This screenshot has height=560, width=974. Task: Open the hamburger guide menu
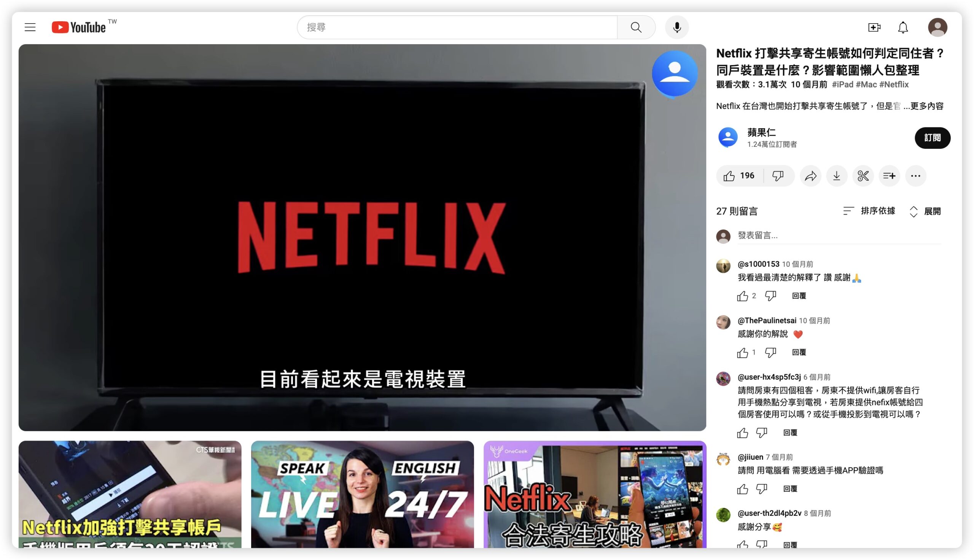click(x=30, y=27)
